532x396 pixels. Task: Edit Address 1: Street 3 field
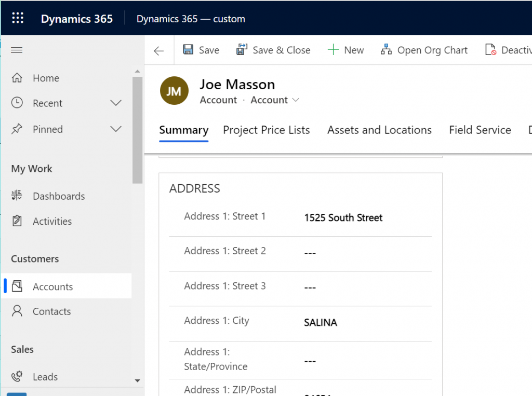[x=368, y=288]
